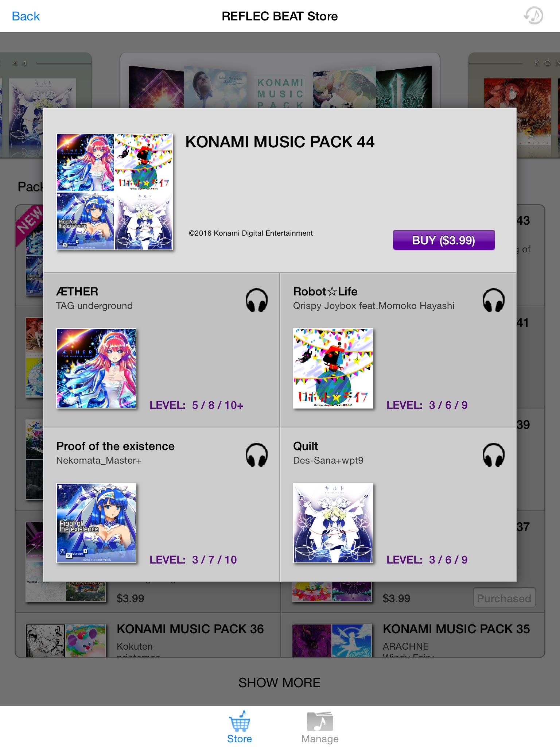Select ÆTHER album jacket thumbnail
Screen dimensions: 560x747
(x=96, y=368)
